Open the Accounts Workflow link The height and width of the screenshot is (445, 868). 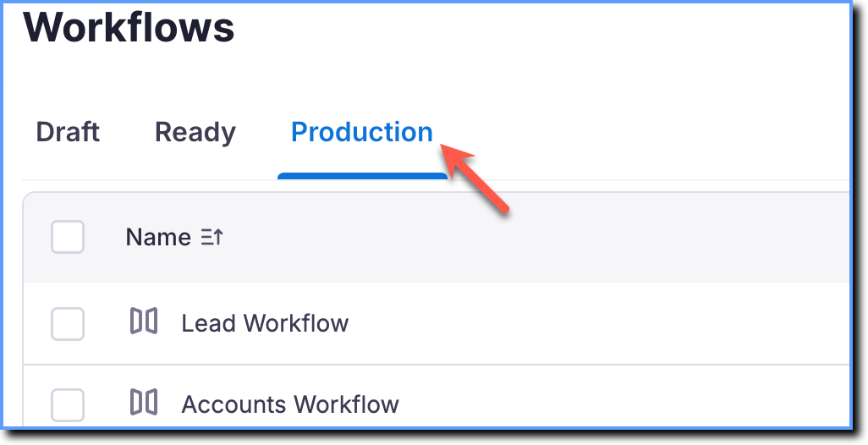click(x=290, y=404)
